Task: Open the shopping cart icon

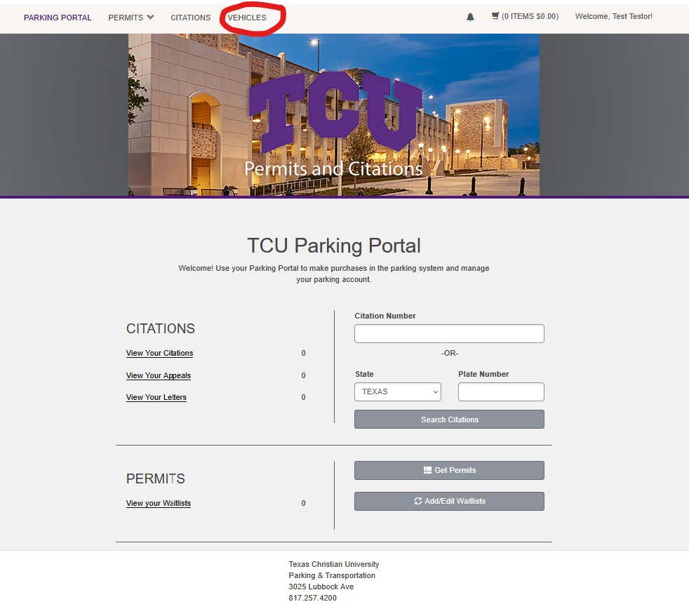Action: (495, 16)
